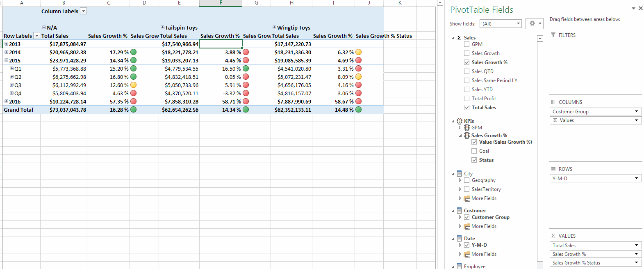This screenshot has width=644, height=269.
Task: Click the red status icon for Q4 N/A
Action: (x=133, y=93)
